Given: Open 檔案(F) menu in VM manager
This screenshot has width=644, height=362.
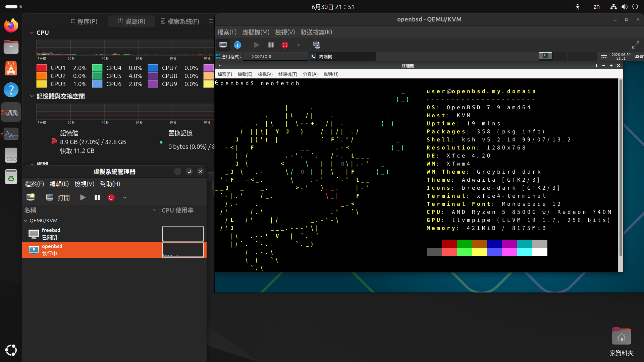Looking at the screenshot, I should click(x=35, y=184).
